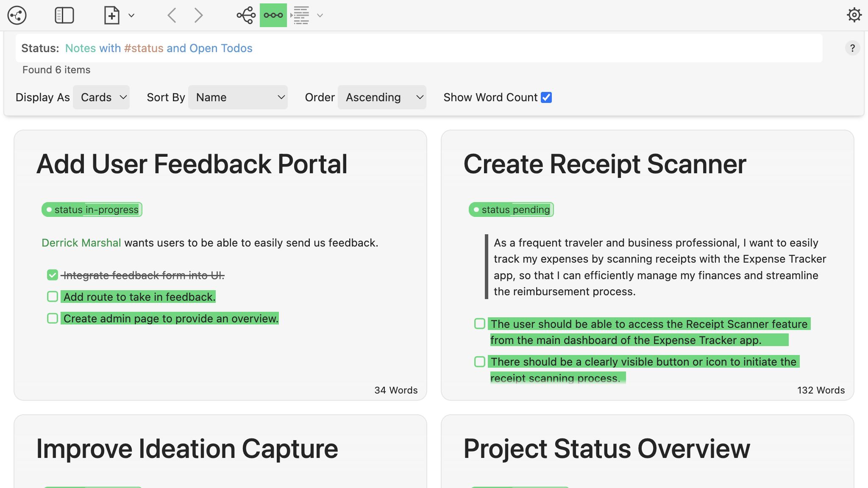Click the #status tag in the query
The image size is (868, 488).
pyautogui.click(x=144, y=48)
